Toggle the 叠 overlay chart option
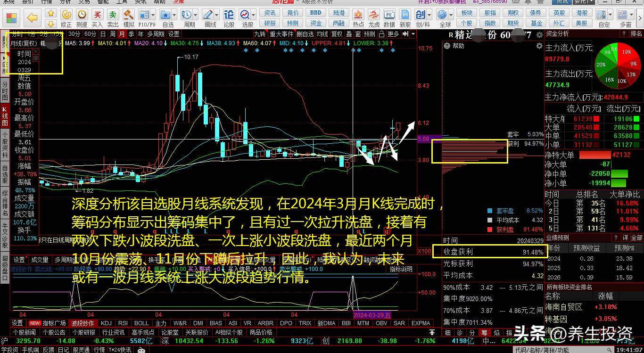The image size is (644, 353). click(x=349, y=34)
